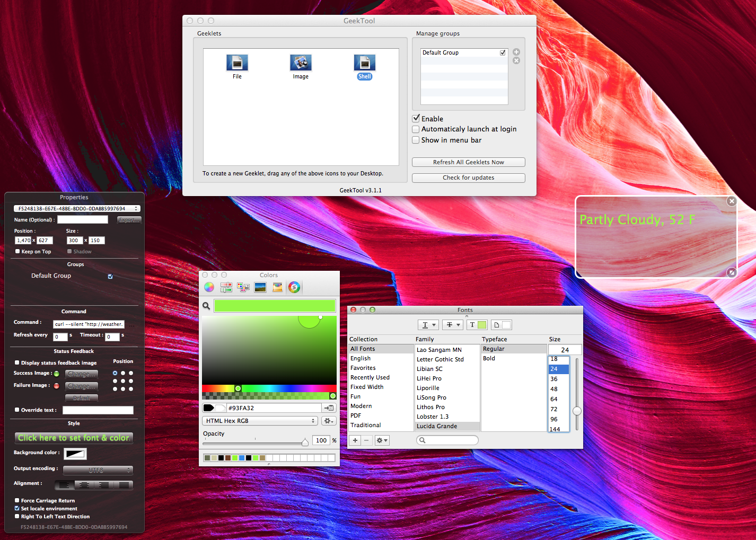This screenshot has width=756, height=540.
Task: Click the magnifier color sampler
Action: click(206, 306)
